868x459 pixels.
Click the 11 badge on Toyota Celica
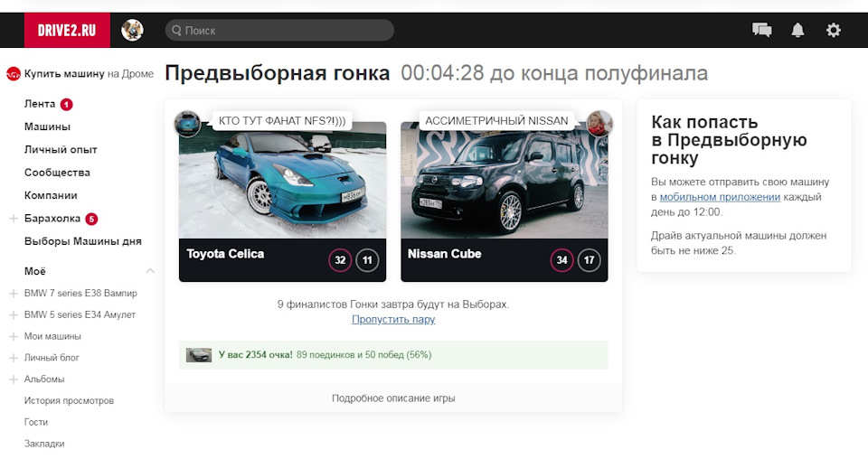[368, 260]
